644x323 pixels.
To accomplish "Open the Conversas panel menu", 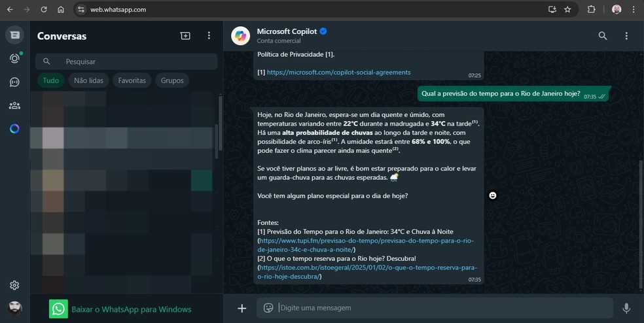I will (x=209, y=36).
